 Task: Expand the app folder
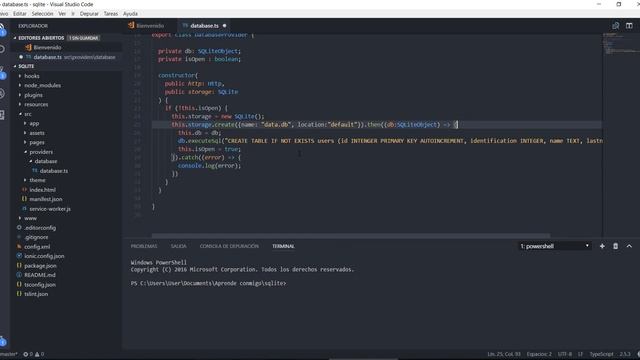[34, 123]
